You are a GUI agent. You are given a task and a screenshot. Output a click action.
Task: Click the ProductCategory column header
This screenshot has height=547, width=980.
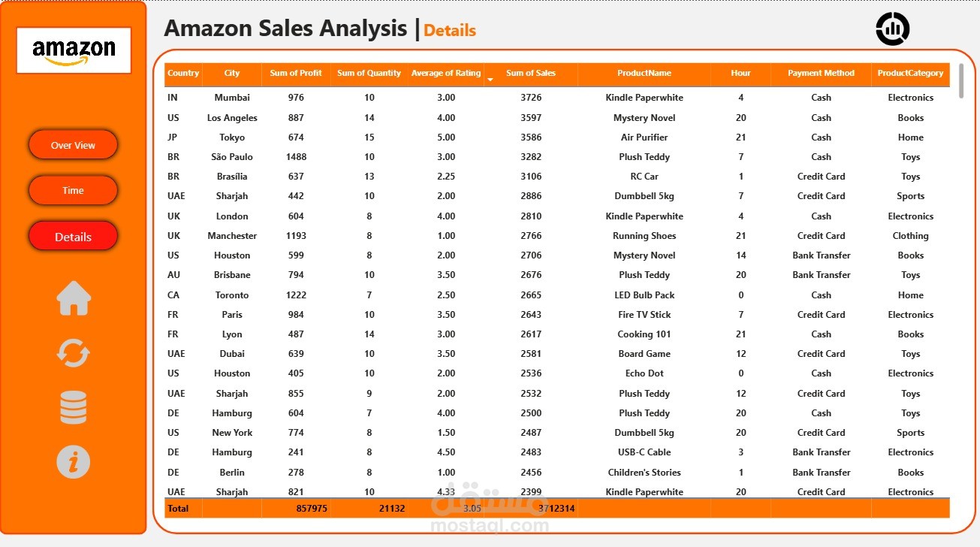click(x=910, y=73)
